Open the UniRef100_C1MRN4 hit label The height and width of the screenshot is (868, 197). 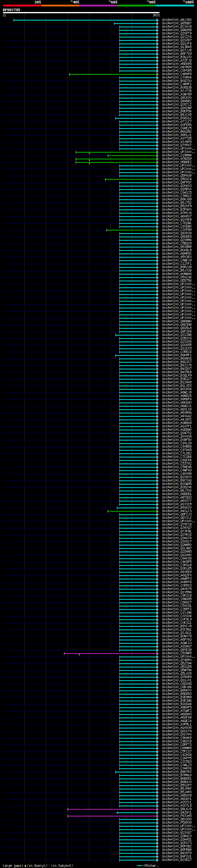click(177, 156)
